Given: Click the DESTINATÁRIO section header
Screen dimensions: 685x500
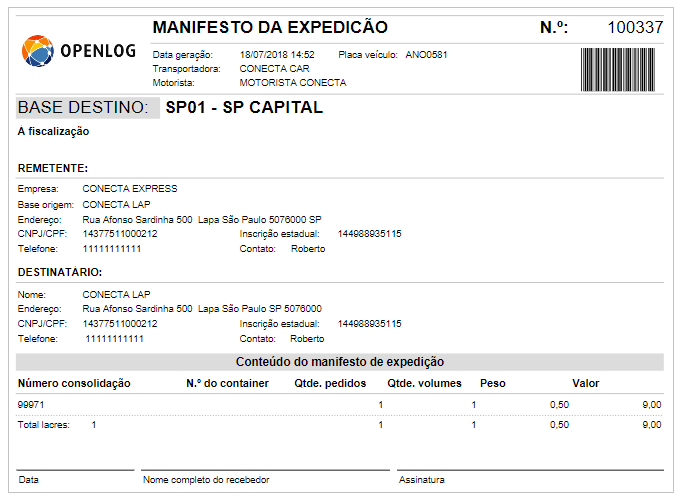Looking at the screenshot, I should pyautogui.click(x=59, y=272).
